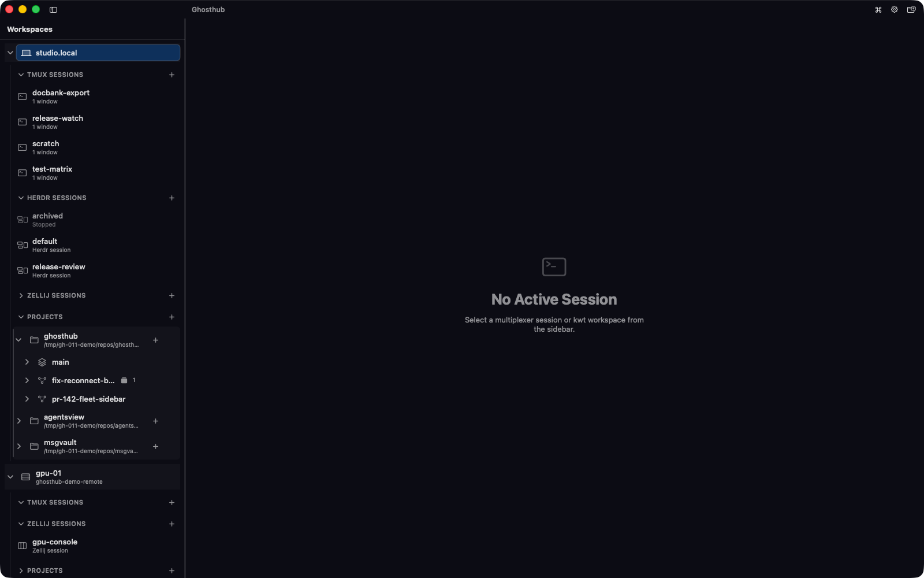Add a new Zellij session under studio.local

(172, 295)
